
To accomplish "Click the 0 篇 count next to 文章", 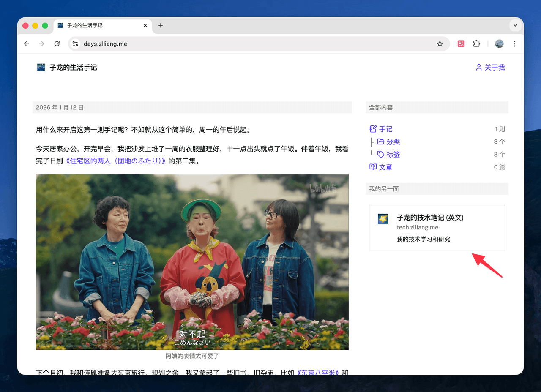I will (x=500, y=167).
